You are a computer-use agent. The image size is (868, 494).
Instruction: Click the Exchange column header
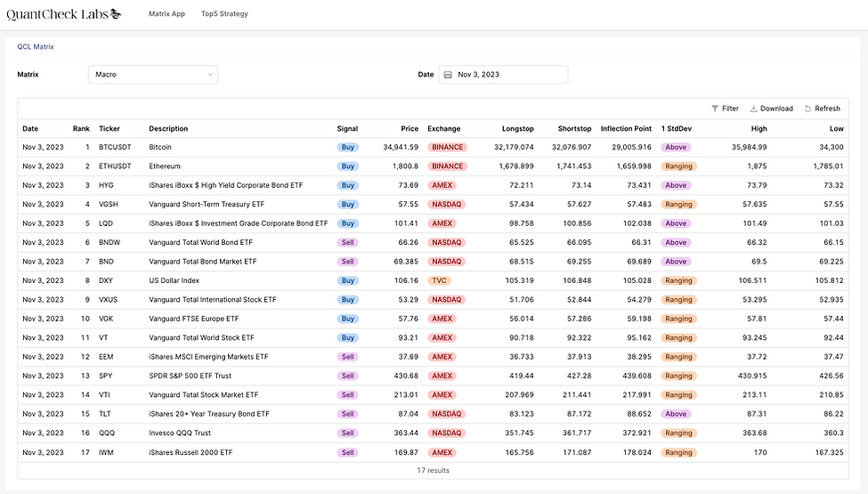444,128
